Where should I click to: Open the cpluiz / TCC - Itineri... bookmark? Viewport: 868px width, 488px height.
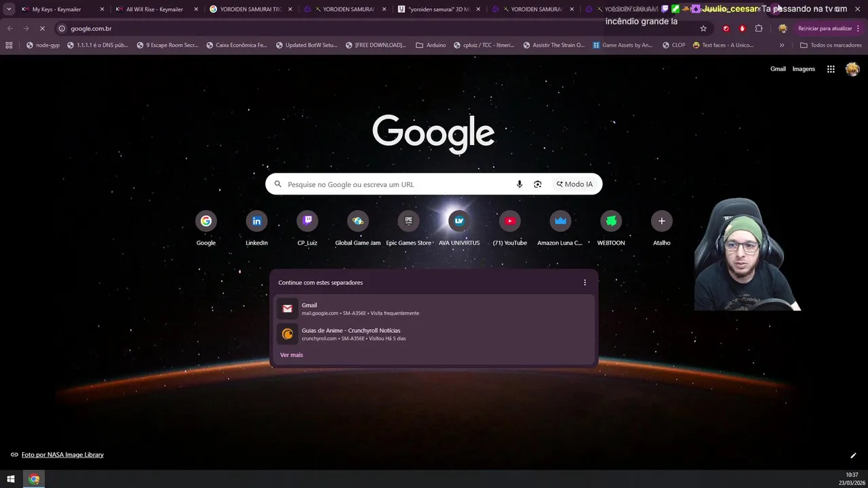tap(484, 45)
